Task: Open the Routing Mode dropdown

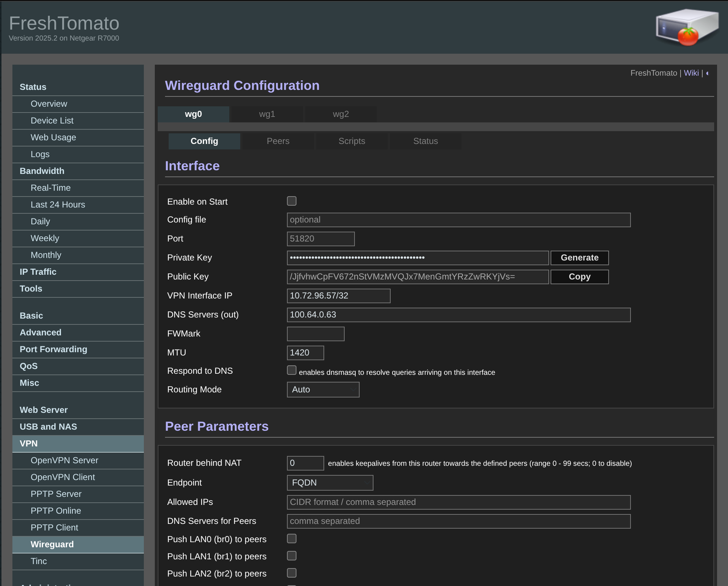Action: tap(323, 389)
